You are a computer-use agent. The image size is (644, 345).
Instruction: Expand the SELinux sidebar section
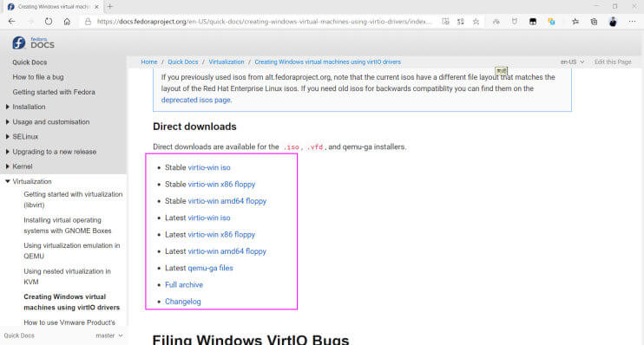pos(8,137)
